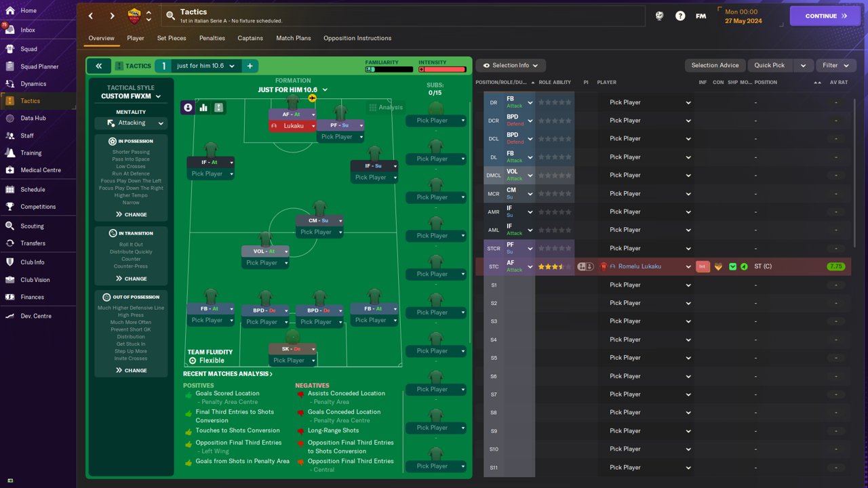Open the Set Pieces tab
The height and width of the screenshot is (488, 868).
pyautogui.click(x=172, y=38)
